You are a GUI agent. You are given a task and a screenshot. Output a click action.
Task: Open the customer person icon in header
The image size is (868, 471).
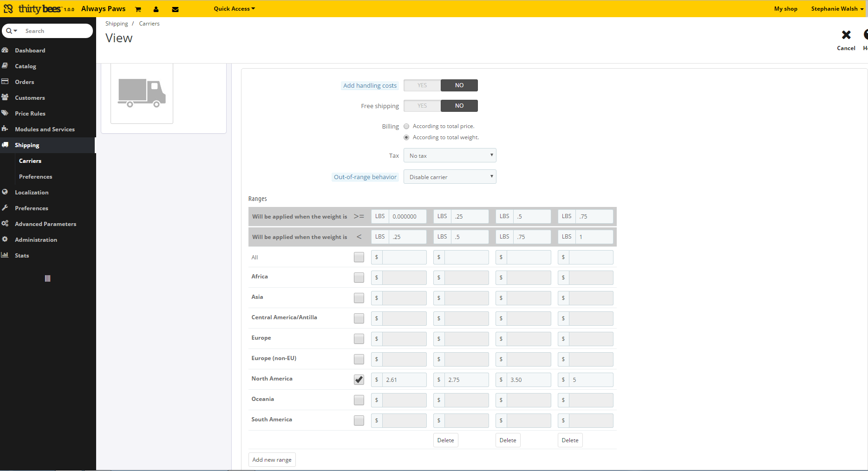pos(156,9)
